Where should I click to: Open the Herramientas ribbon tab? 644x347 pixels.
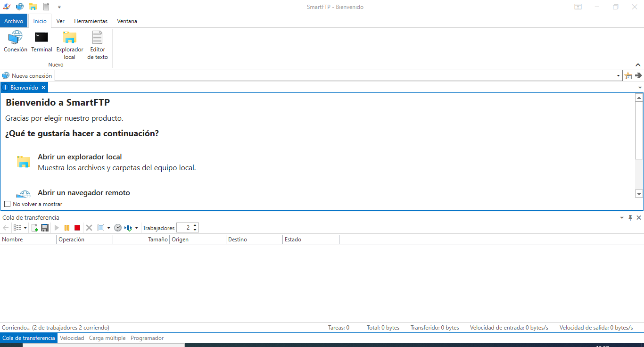coord(91,21)
